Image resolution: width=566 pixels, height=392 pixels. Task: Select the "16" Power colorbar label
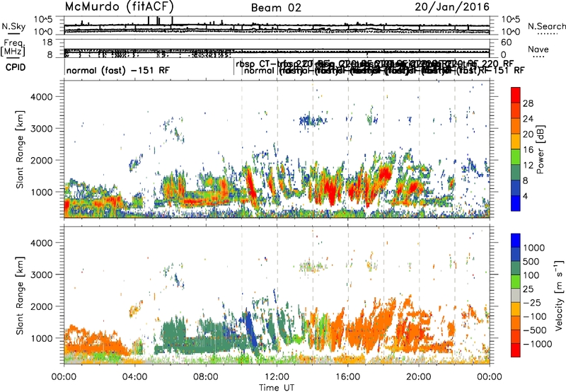(528, 150)
